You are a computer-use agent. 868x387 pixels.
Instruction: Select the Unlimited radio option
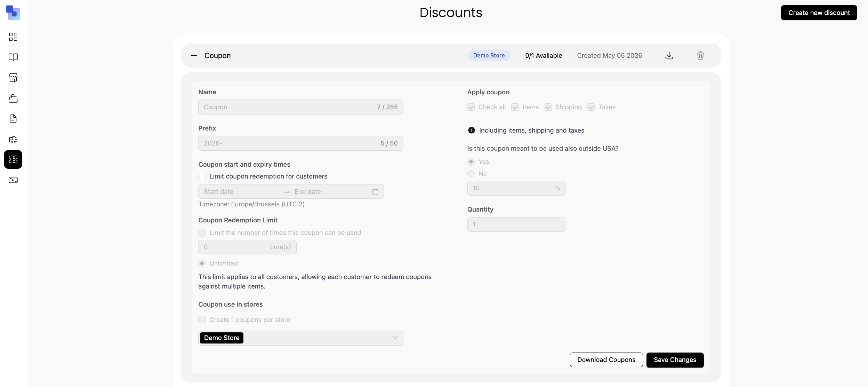tap(202, 263)
